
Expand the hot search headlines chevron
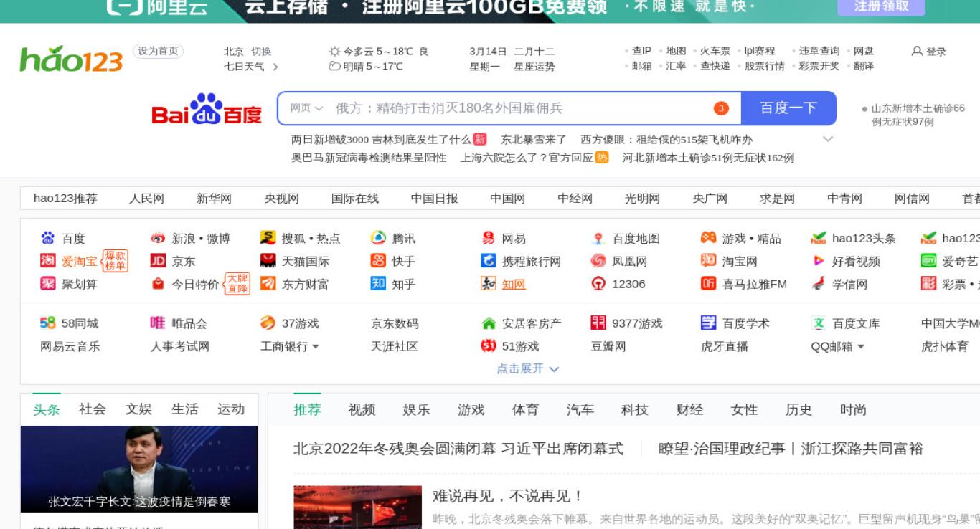coord(828,139)
